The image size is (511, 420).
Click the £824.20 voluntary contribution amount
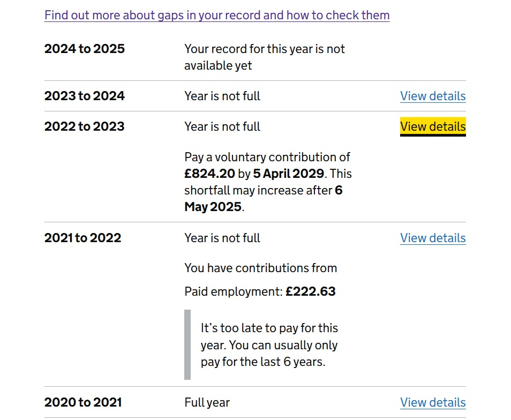(x=209, y=174)
